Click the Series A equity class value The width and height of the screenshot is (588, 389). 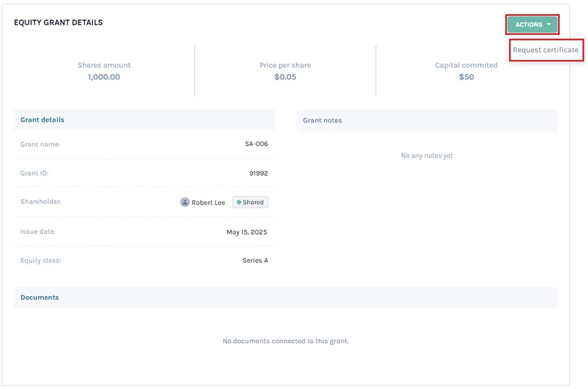(255, 261)
